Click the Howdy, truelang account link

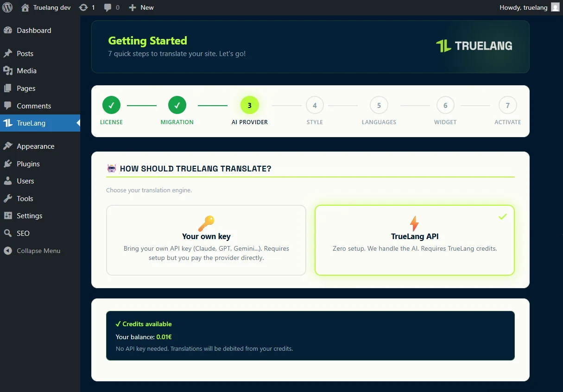(x=523, y=7)
